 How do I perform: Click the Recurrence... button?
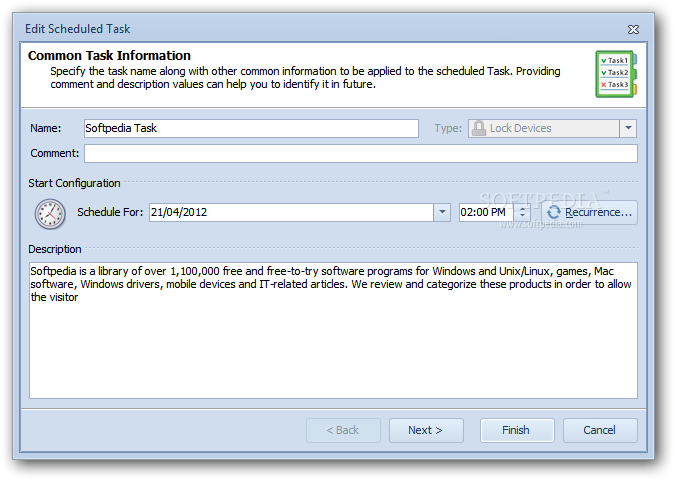tap(589, 212)
